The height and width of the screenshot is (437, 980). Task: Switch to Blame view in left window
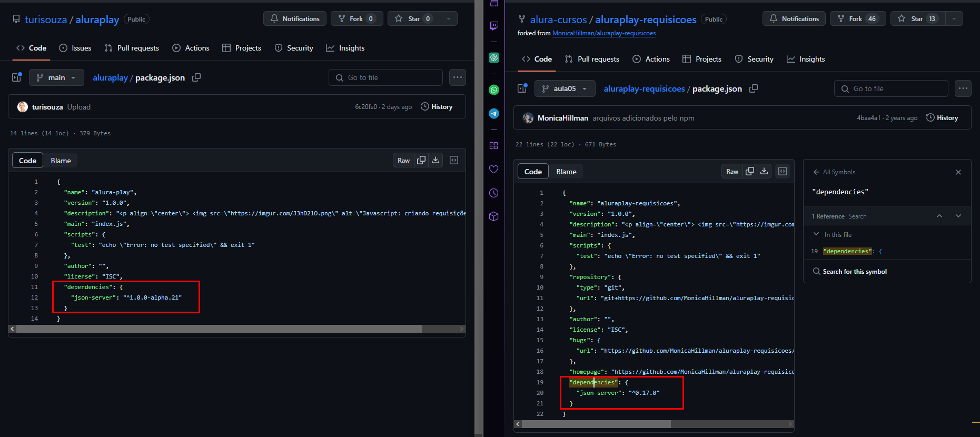point(61,161)
